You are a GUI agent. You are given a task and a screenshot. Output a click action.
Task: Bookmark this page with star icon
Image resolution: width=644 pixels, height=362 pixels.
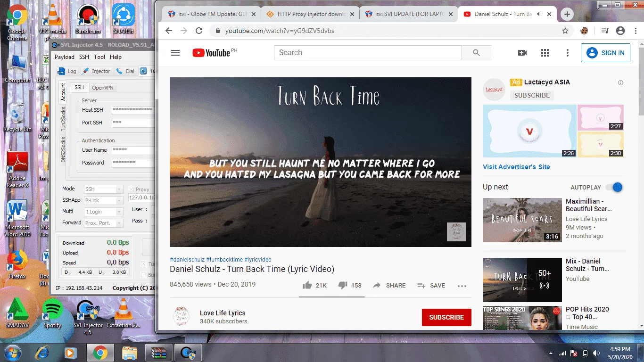point(565,31)
